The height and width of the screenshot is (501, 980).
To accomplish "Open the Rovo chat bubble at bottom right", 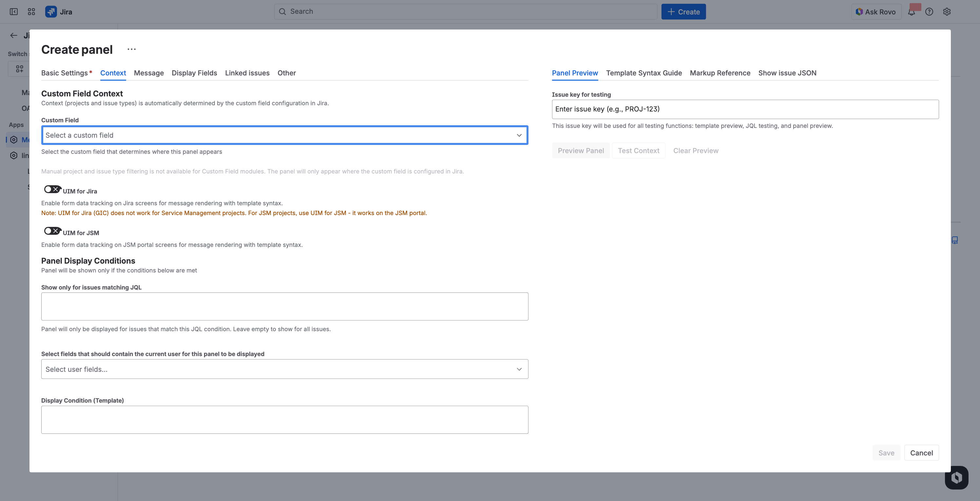I will [957, 477].
